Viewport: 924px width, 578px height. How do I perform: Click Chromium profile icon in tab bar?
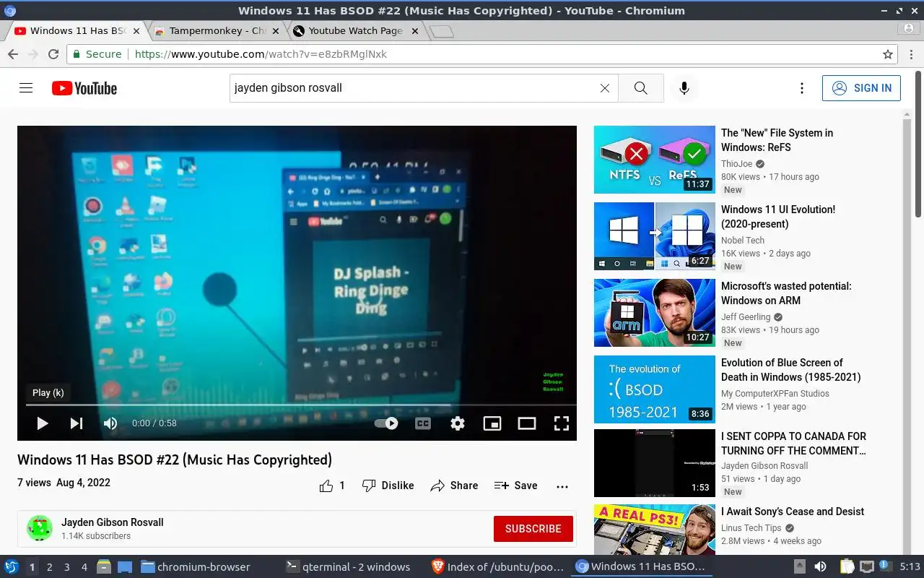pos(909,28)
